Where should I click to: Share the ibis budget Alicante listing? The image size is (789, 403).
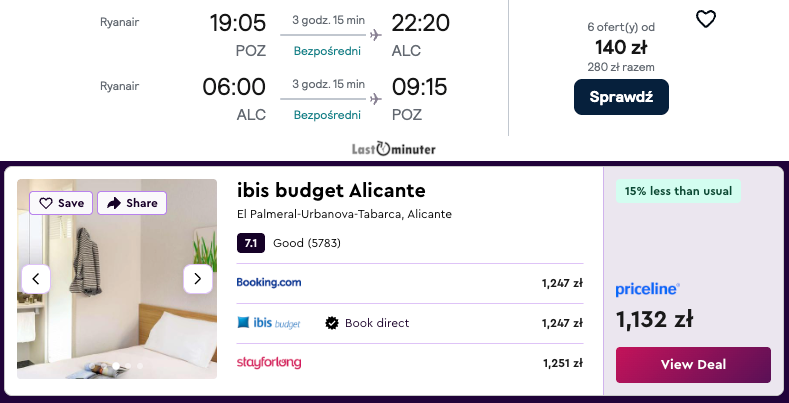[132, 203]
